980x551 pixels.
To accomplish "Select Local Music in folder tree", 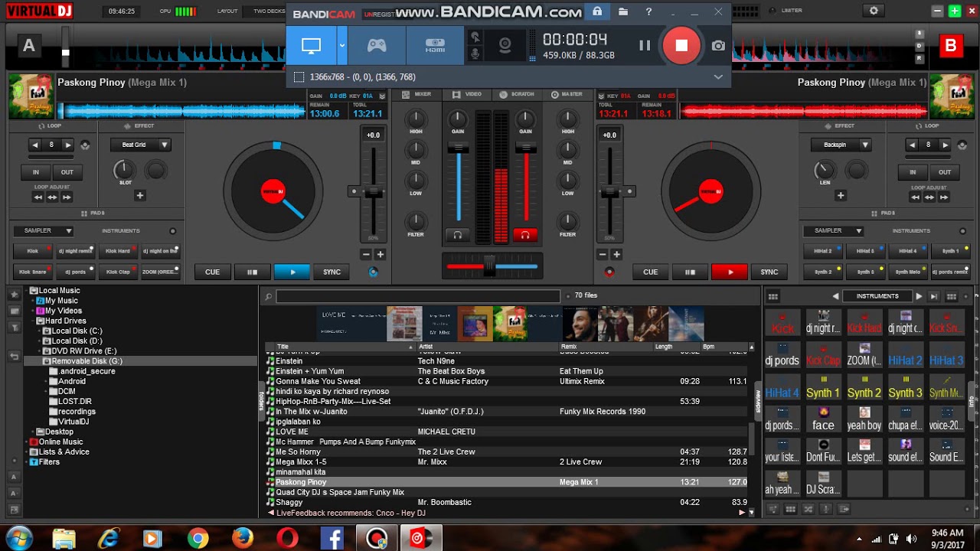I will [x=59, y=291].
